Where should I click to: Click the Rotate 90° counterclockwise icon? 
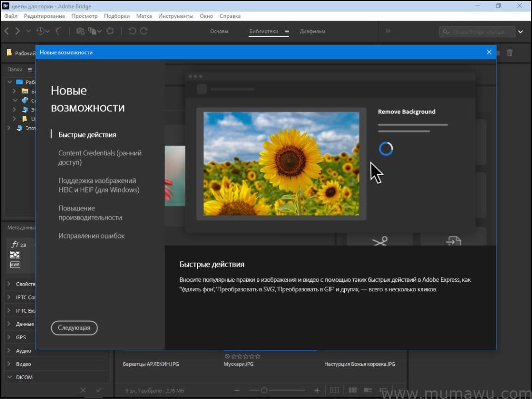coord(132,31)
